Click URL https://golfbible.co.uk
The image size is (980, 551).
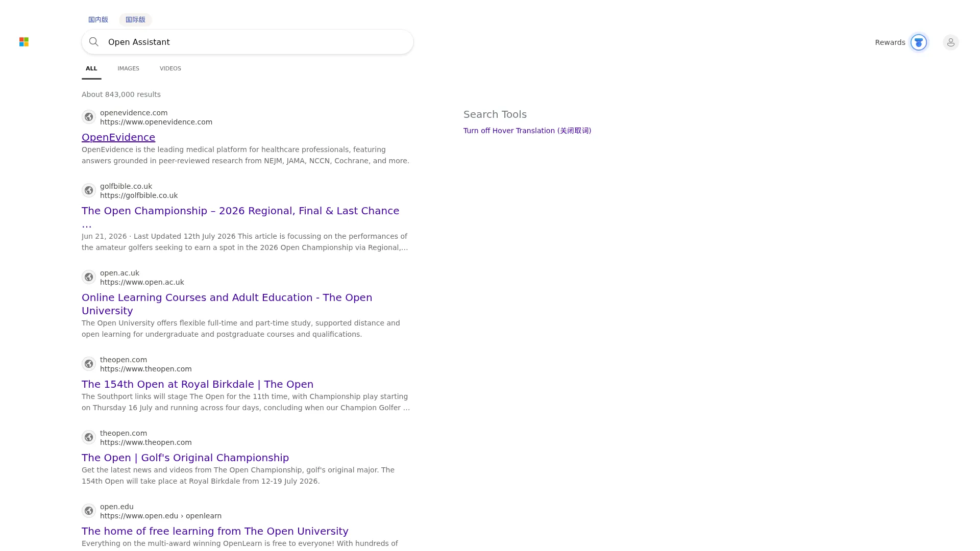(x=139, y=195)
